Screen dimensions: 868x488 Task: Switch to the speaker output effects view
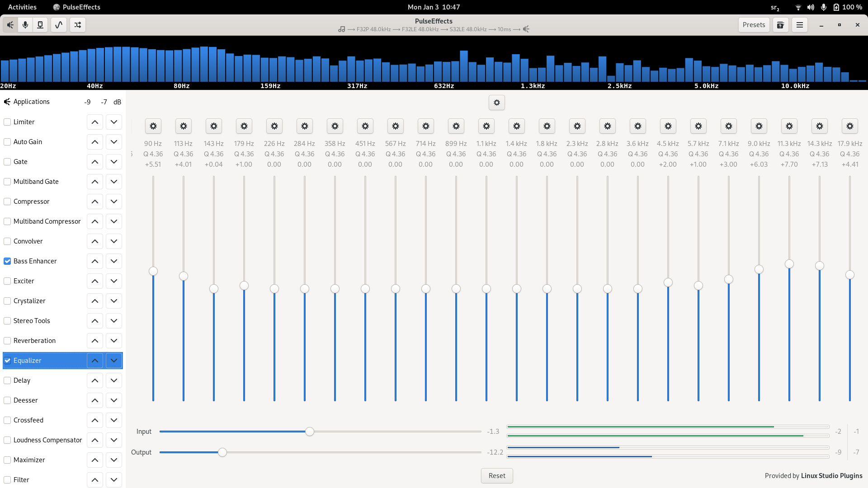10,25
